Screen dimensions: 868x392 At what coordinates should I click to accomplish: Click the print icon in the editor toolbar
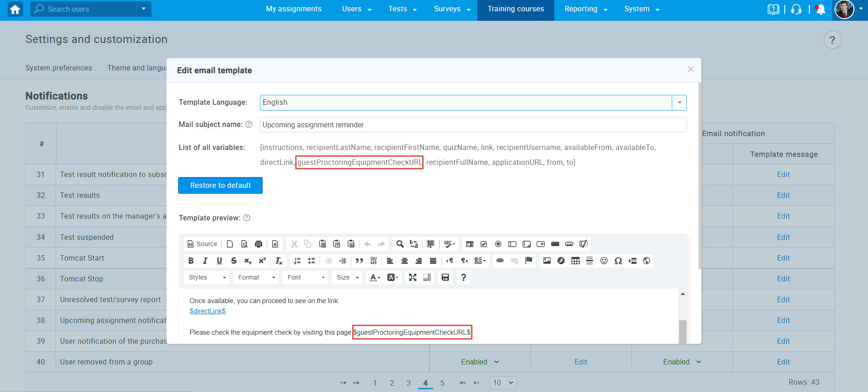pos(259,244)
